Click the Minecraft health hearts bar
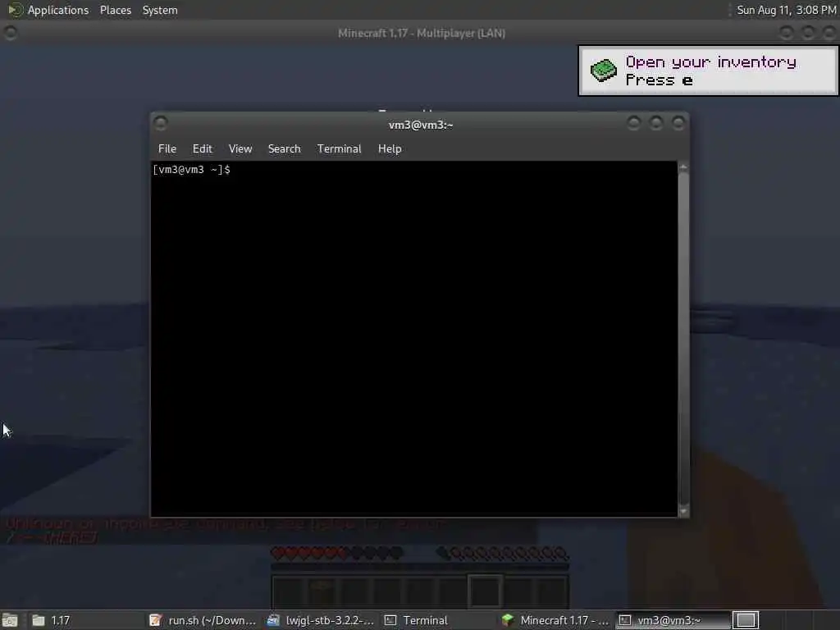 pyautogui.click(x=337, y=553)
